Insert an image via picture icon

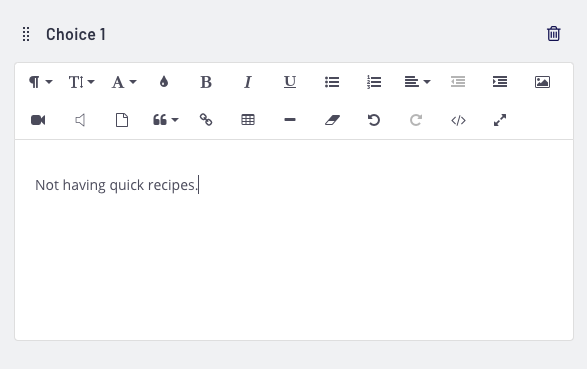tap(542, 82)
